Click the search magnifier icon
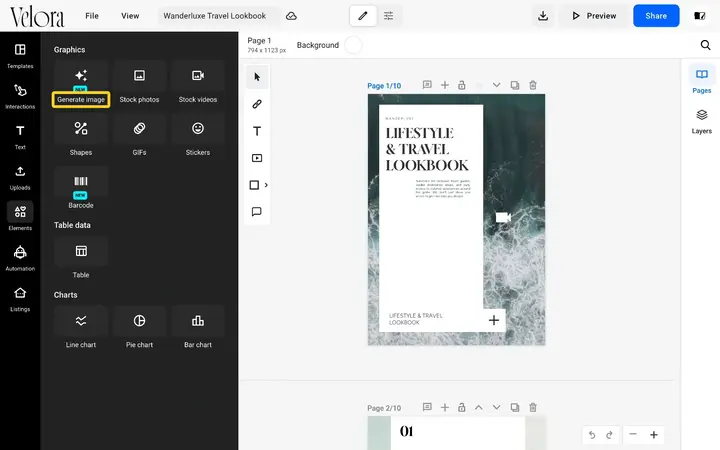The width and height of the screenshot is (720, 450). click(705, 45)
